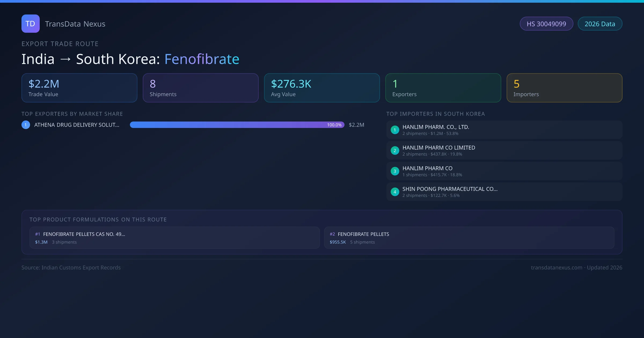Select the 1 Exporters stat card
644x338 pixels.
(x=443, y=88)
